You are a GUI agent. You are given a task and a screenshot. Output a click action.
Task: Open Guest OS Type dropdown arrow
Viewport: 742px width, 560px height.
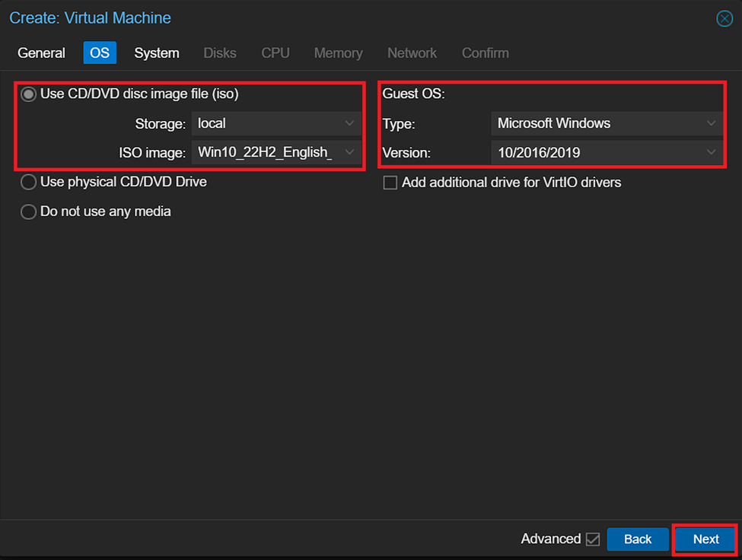tap(712, 123)
